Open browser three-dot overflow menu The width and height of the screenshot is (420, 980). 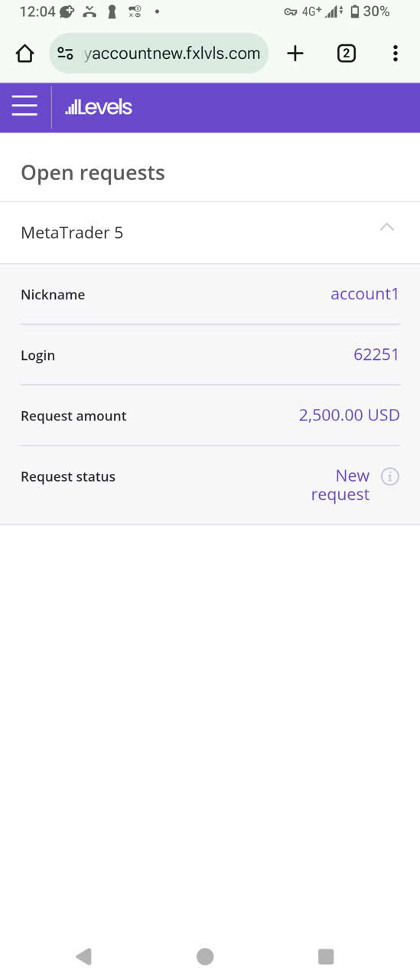point(395,53)
